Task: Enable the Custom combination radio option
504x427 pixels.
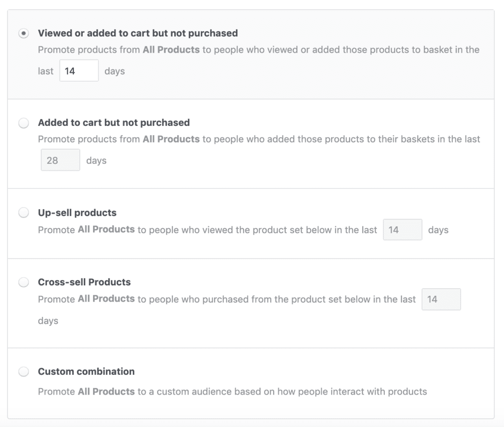Action: click(x=23, y=372)
